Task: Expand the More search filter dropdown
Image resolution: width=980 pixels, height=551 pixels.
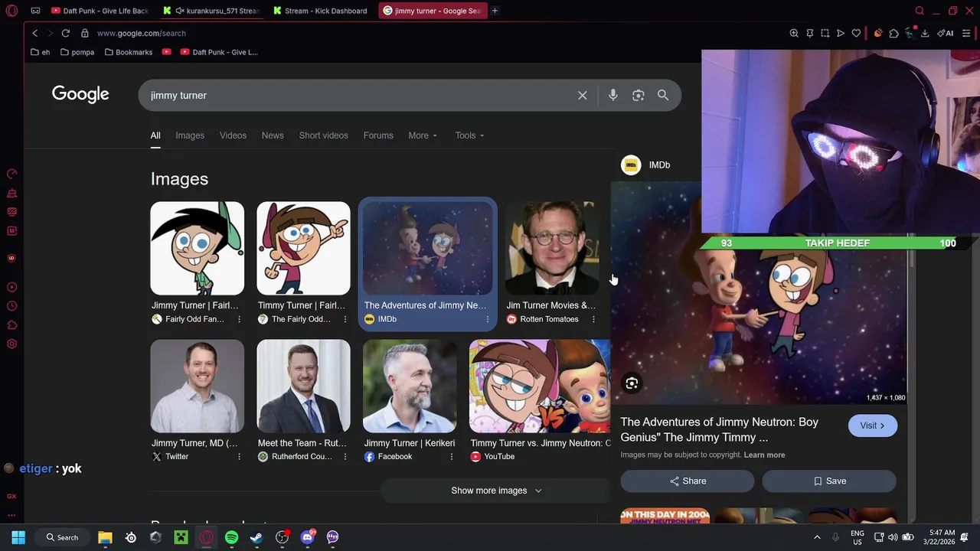Action: tap(423, 135)
